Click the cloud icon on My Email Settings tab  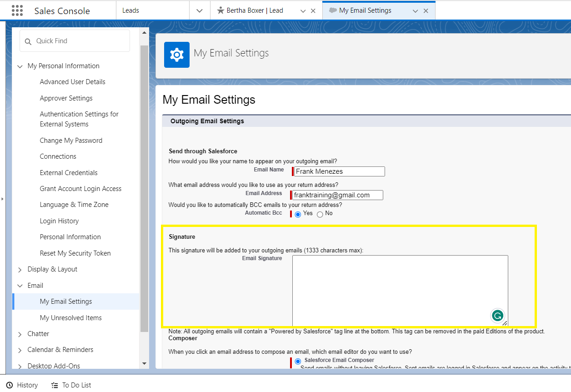click(333, 10)
